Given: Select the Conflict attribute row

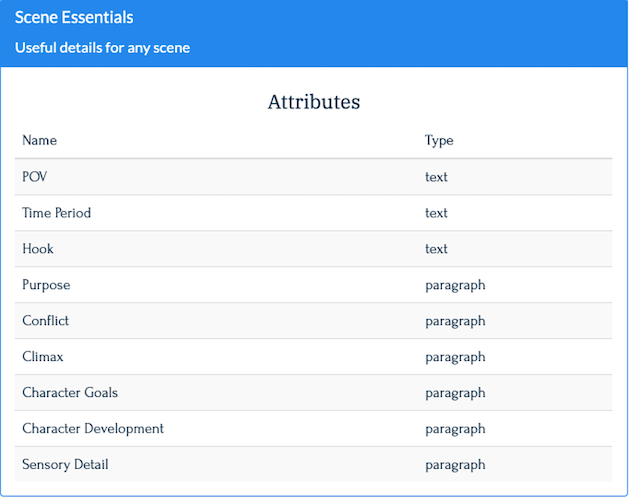Looking at the screenshot, I should pos(313,321).
